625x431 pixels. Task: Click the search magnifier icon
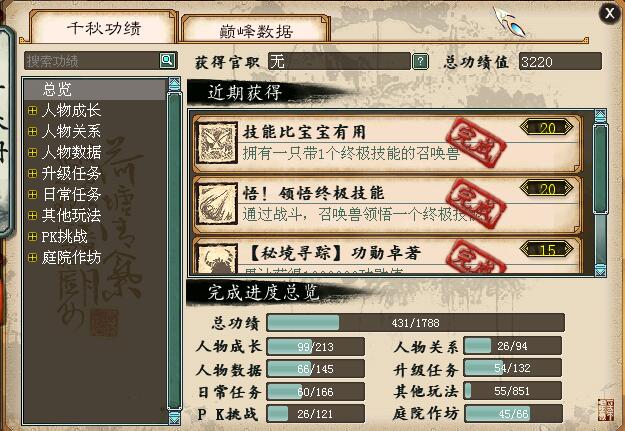click(167, 61)
